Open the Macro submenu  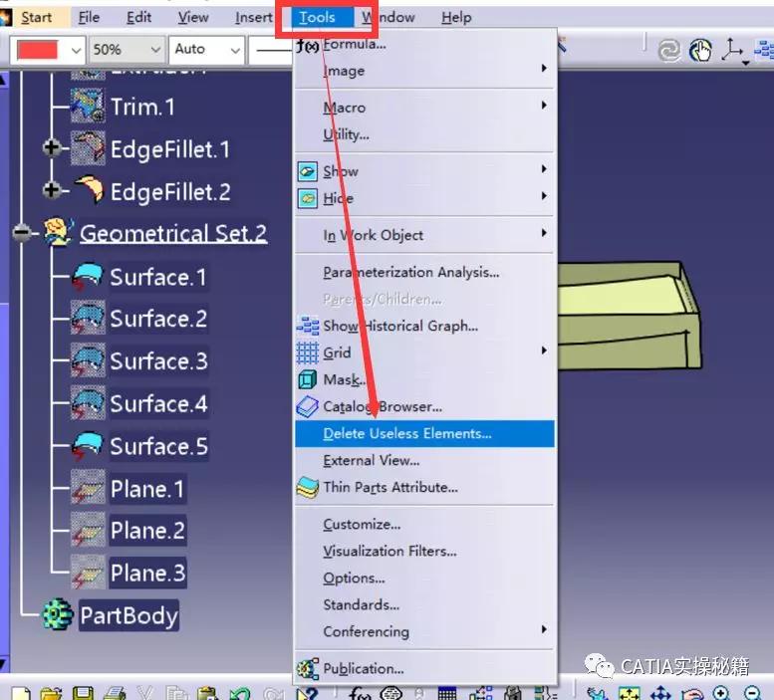click(424, 108)
